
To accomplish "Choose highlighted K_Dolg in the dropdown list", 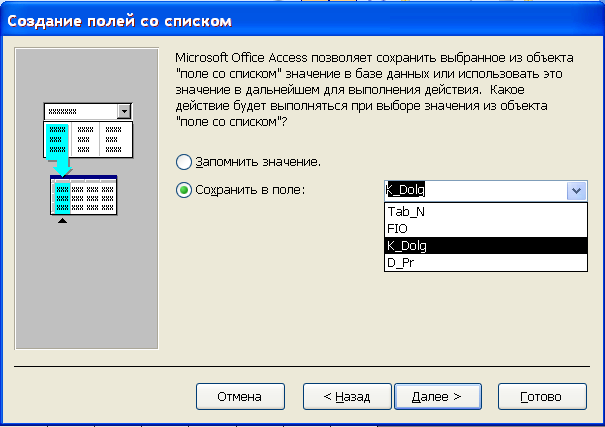I will pos(486,246).
